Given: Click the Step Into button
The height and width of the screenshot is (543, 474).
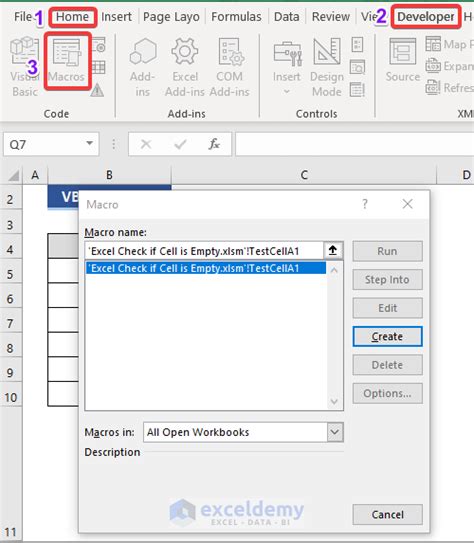Looking at the screenshot, I should click(x=387, y=279).
